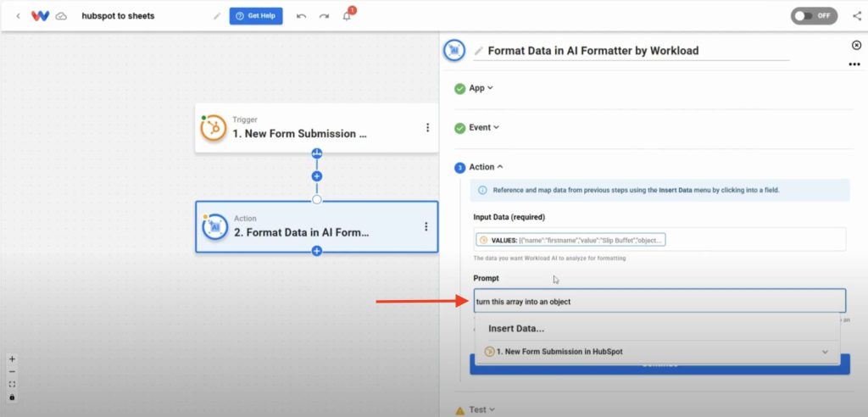
Task: Click the Insert Data... heading
Action: point(516,328)
